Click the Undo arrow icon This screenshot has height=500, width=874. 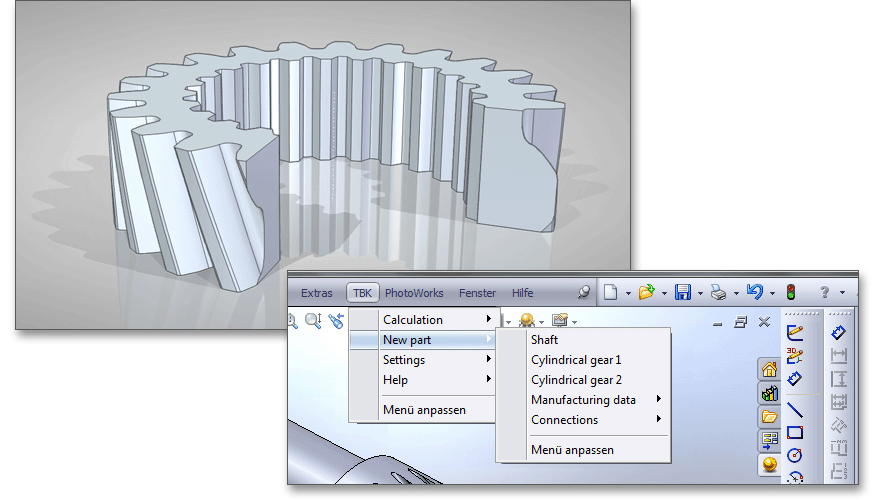755,292
